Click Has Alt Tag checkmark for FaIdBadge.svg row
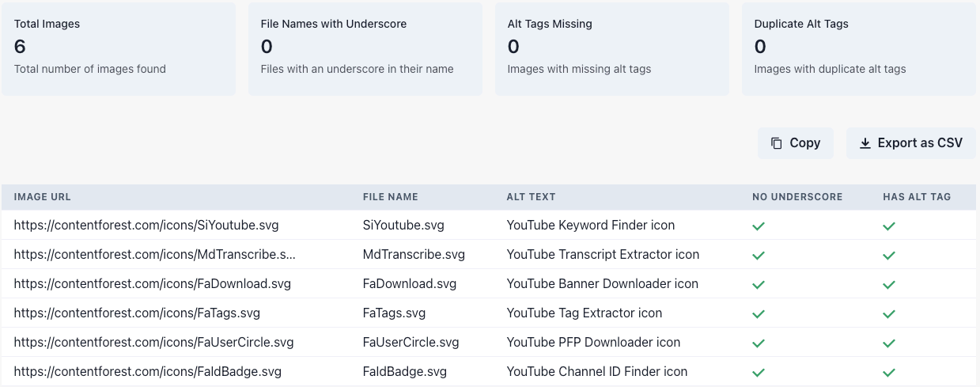Image resolution: width=980 pixels, height=387 pixels. click(889, 372)
